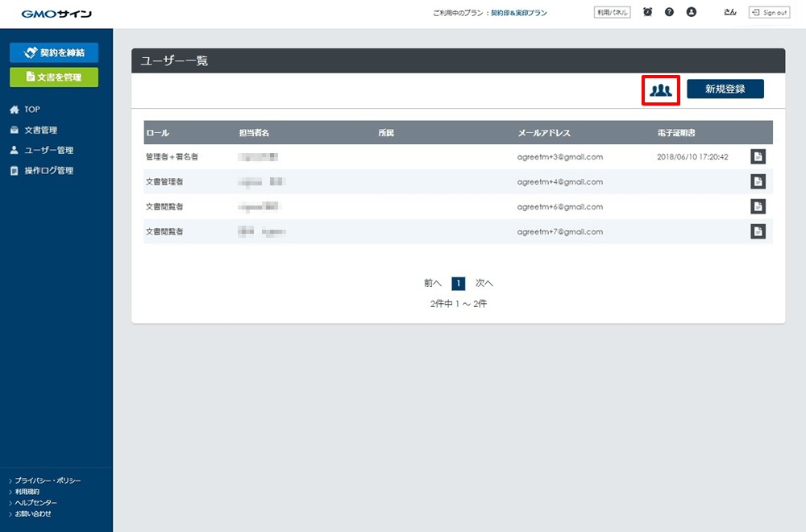Screen dimensions: 806x532
Task: Select 文書閲覧者 in agreetm+7@gmail.com row
Action: pyautogui.click(x=164, y=231)
